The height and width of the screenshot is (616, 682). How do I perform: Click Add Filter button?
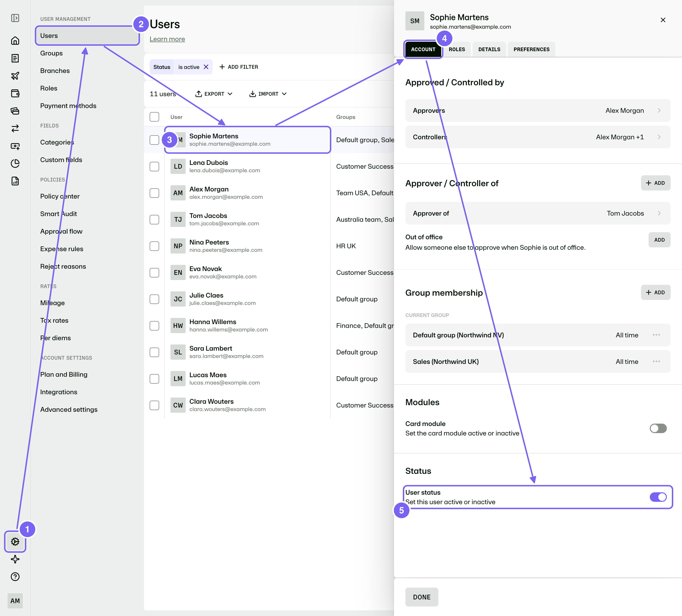pyautogui.click(x=239, y=67)
